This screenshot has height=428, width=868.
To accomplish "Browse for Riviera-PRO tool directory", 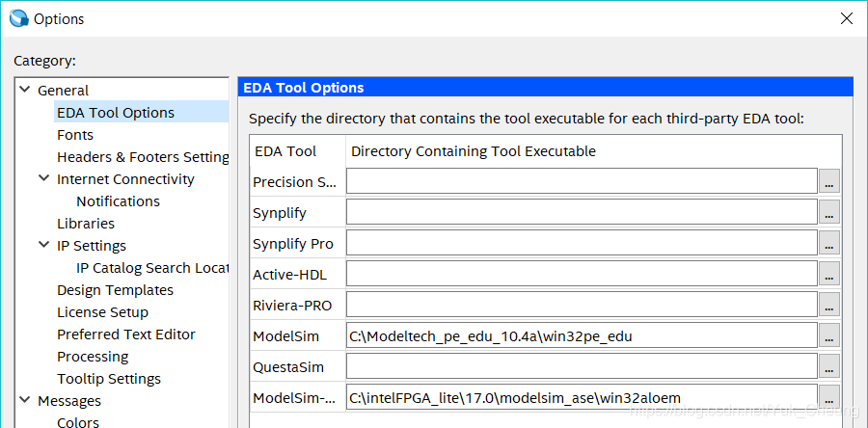I will click(829, 305).
